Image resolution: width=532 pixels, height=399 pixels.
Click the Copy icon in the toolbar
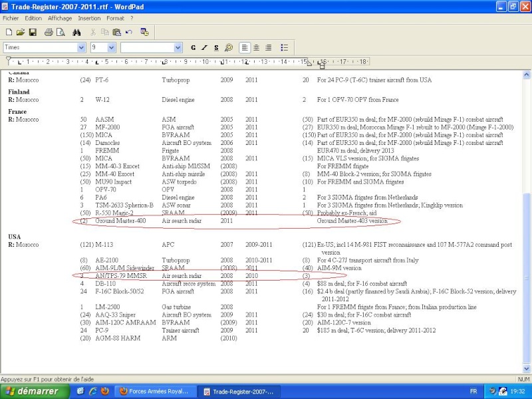coord(105,32)
